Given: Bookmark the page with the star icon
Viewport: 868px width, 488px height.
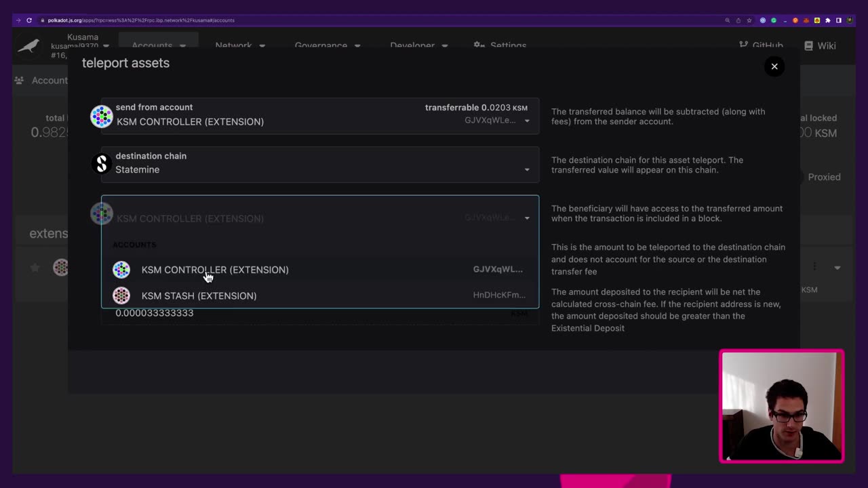Looking at the screenshot, I should coord(749,20).
